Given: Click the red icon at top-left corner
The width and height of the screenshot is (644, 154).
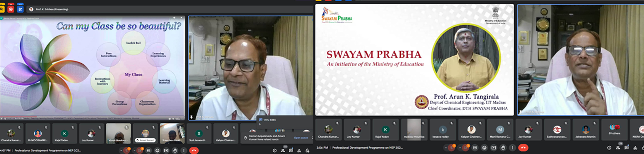Looking at the screenshot, I should 11,9.
